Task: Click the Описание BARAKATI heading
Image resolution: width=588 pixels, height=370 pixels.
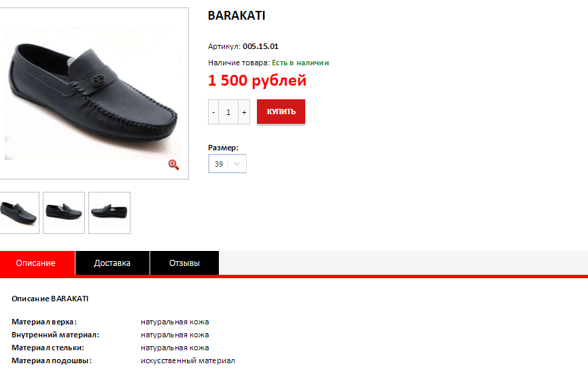Action: click(x=50, y=299)
